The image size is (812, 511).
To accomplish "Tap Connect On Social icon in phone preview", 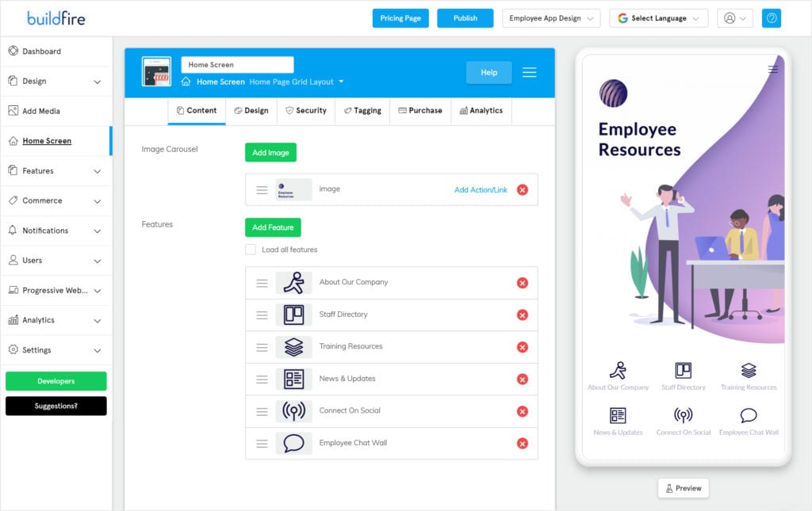I will coord(683,416).
